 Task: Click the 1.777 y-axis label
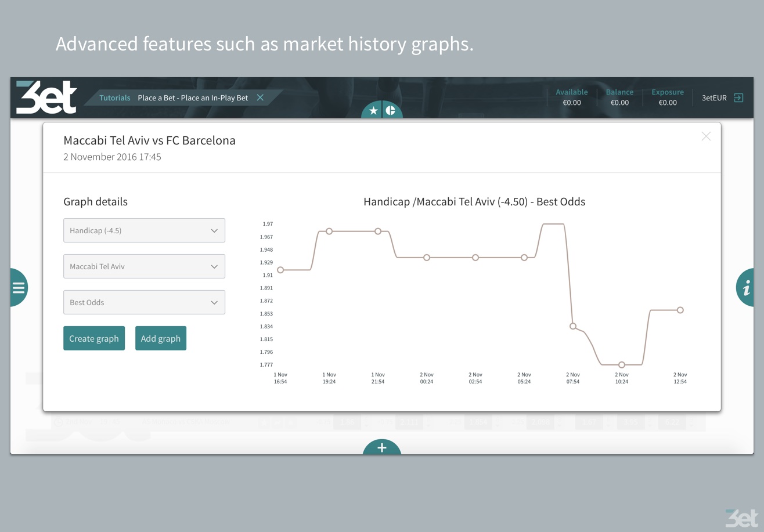[x=266, y=365]
